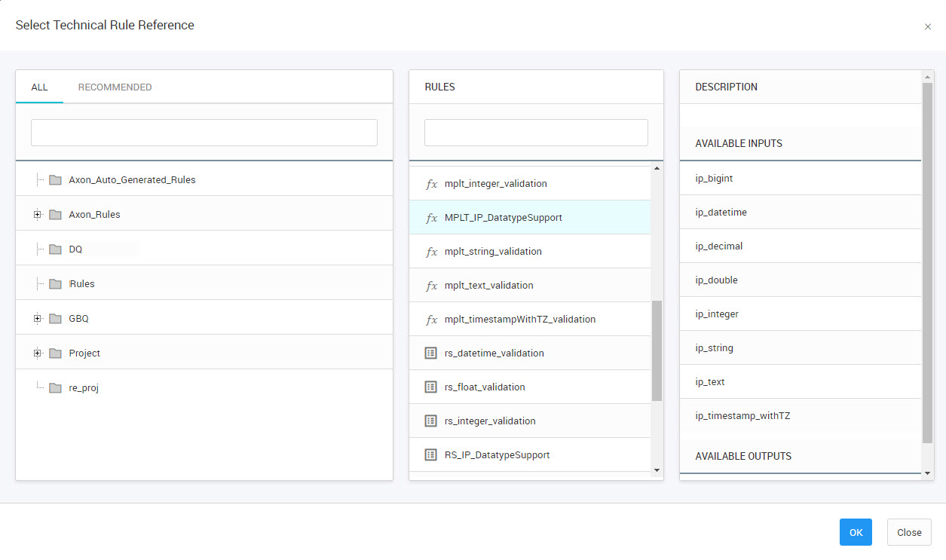Click description panel scroll-down arrow
Image resolution: width=946 pixels, height=560 pixels.
927,473
